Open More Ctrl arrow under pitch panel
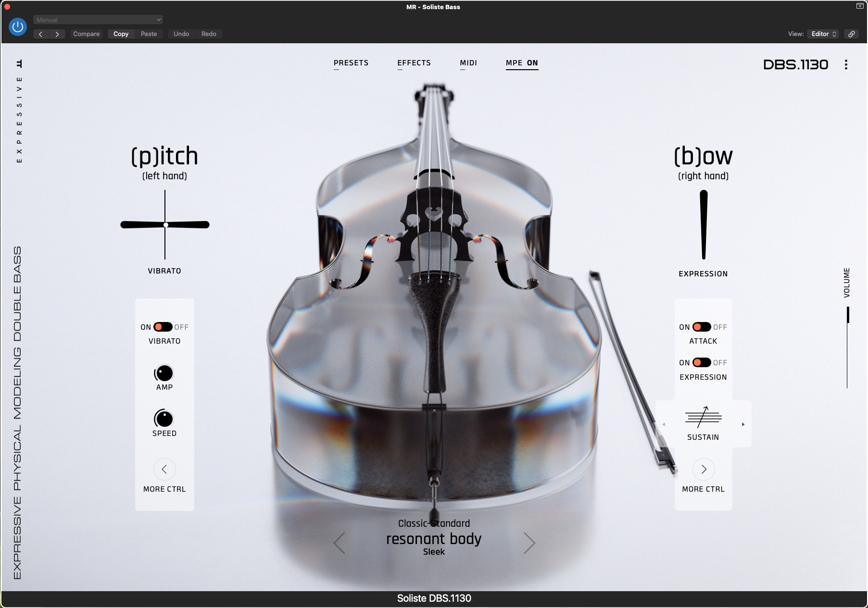The height and width of the screenshot is (608, 868). (164, 469)
